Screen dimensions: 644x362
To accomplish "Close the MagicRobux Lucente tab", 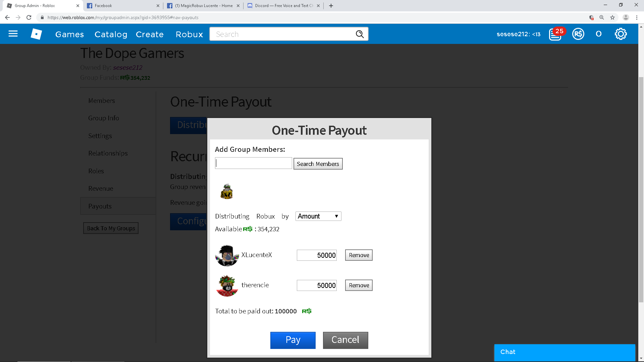I will pos(238,6).
